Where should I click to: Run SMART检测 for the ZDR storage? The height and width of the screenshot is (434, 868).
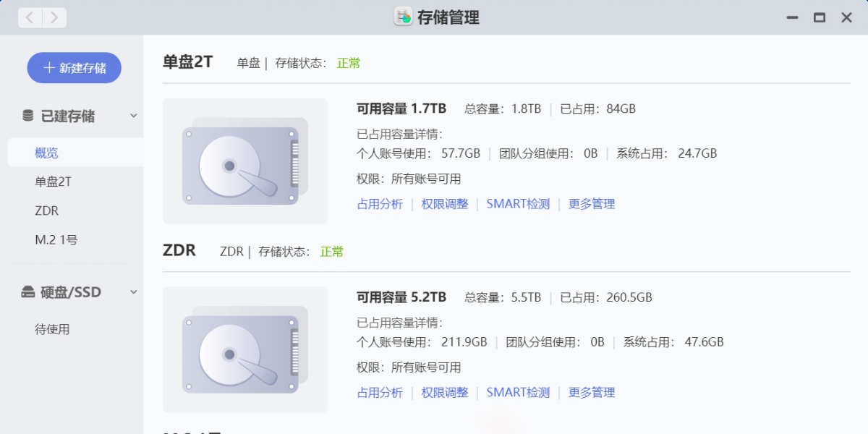pos(518,392)
